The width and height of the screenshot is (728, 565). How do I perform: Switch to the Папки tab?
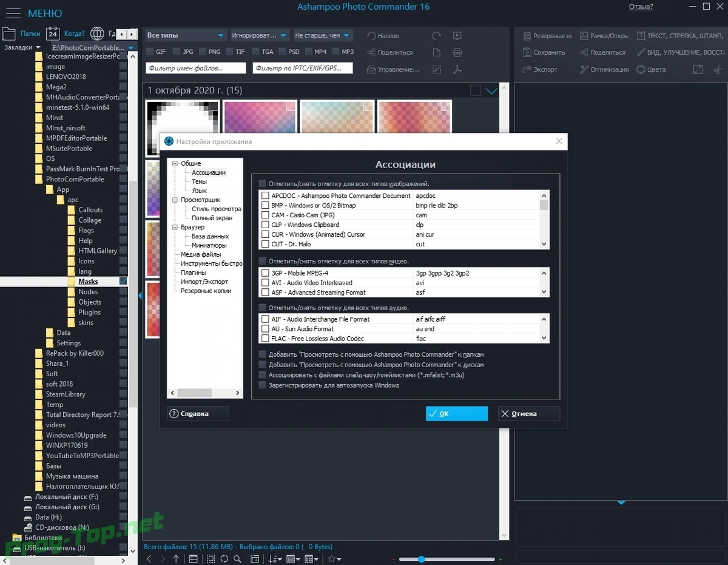click(x=23, y=33)
